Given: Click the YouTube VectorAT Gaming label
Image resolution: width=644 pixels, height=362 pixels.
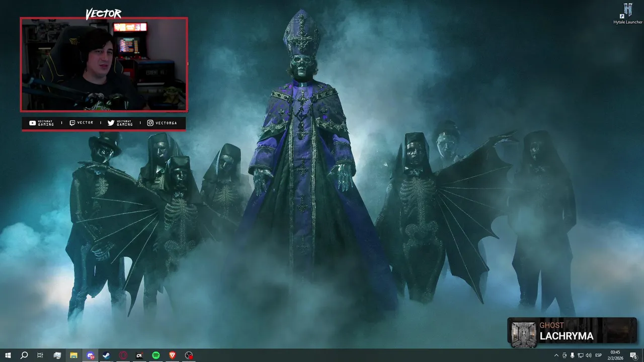Looking at the screenshot, I should [x=41, y=123].
